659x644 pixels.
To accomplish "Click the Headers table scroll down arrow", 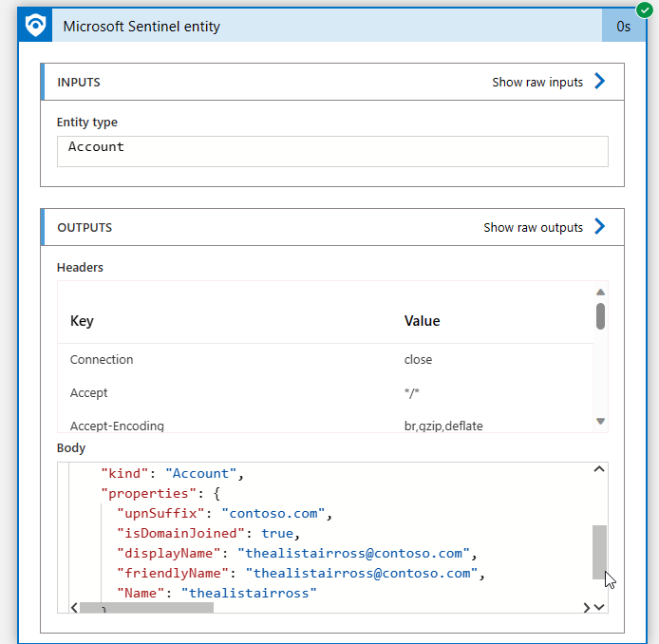I will pos(600,421).
